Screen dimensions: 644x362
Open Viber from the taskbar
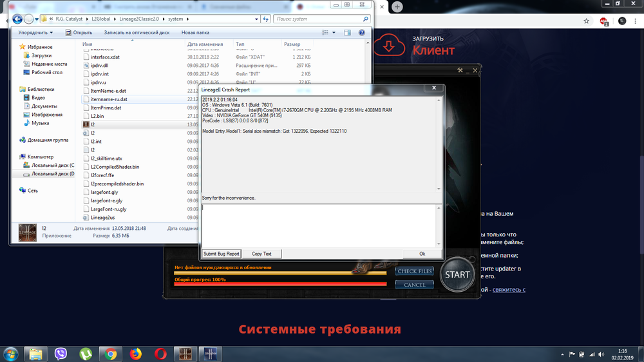coord(61,353)
